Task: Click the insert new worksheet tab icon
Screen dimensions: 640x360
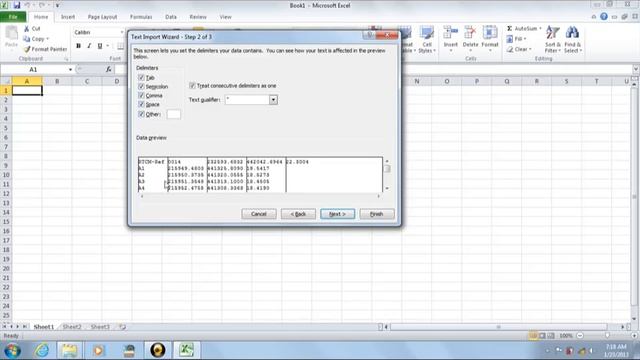Action: click(x=122, y=327)
